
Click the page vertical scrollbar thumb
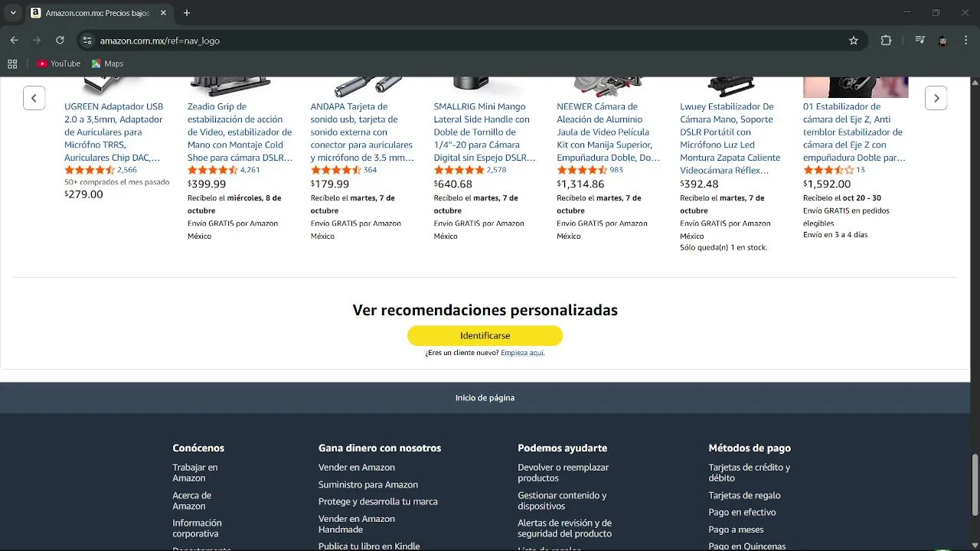pos(975,486)
